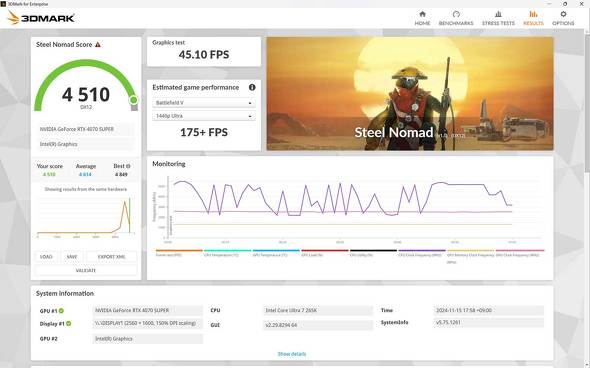
Task: Click 'Showing results from the same hardware' text
Action: tap(86, 189)
